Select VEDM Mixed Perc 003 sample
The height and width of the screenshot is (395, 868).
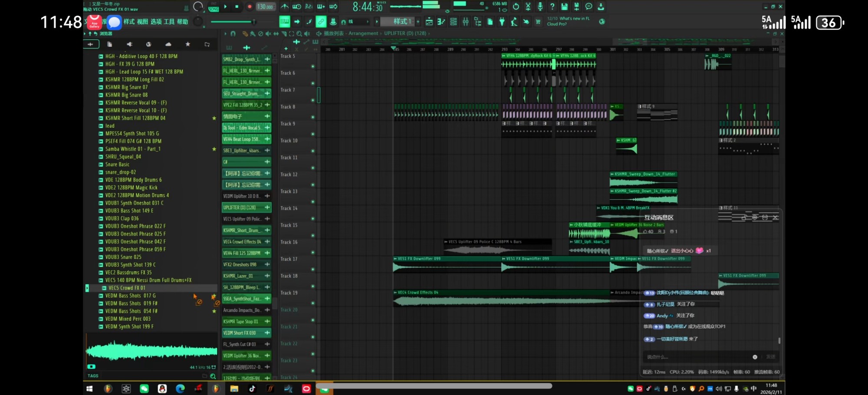(x=128, y=319)
